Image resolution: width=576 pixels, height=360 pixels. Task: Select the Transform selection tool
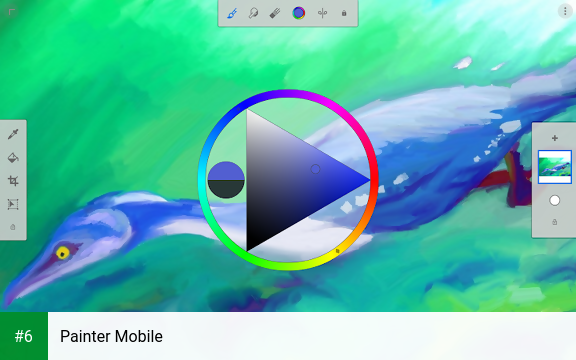point(13,204)
